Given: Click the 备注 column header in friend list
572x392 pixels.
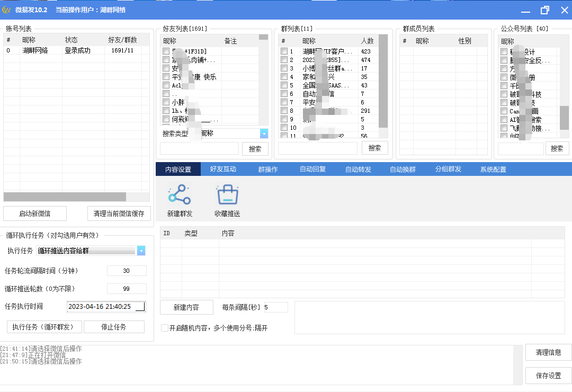Looking at the screenshot, I should (x=230, y=41).
